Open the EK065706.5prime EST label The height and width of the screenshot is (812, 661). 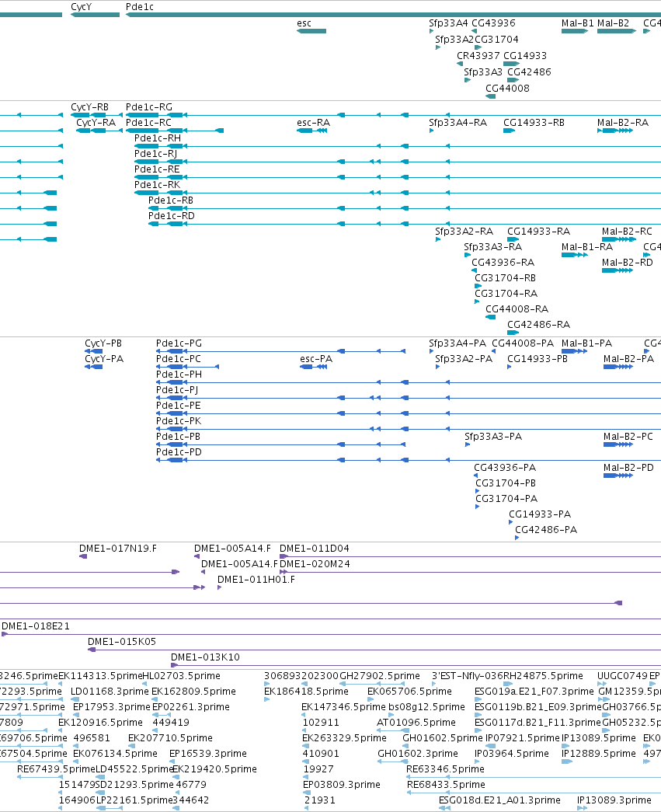(x=409, y=691)
